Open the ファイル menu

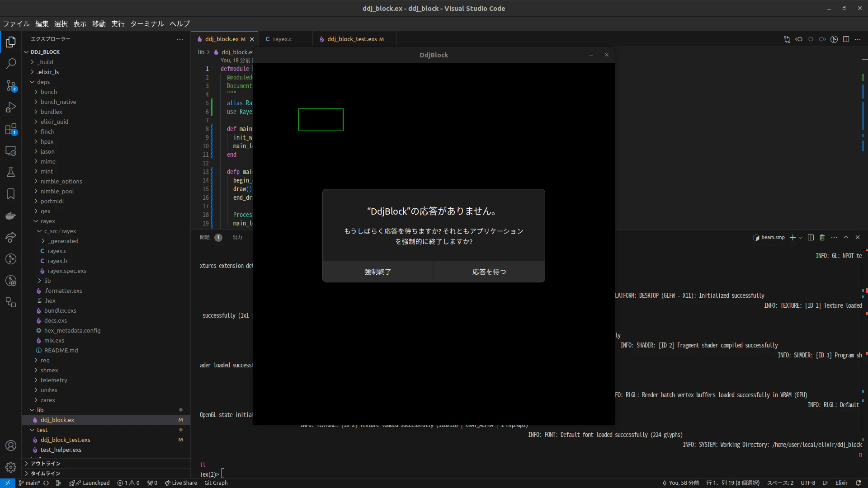(x=16, y=24)
